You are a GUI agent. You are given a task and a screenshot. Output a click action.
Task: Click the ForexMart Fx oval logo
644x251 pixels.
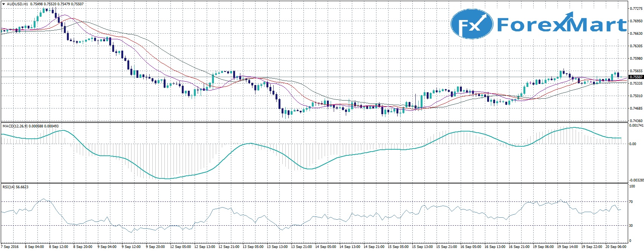click(472, 24)
